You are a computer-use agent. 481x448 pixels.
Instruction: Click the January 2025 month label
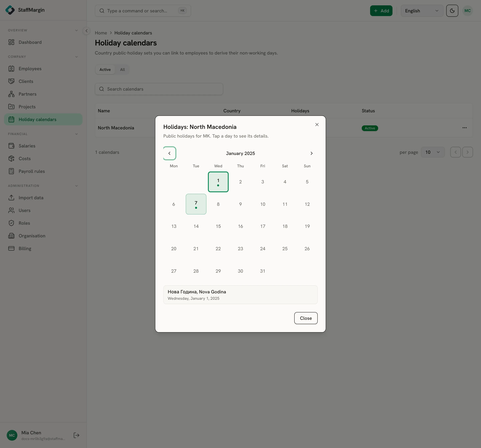tap(240, 153)
